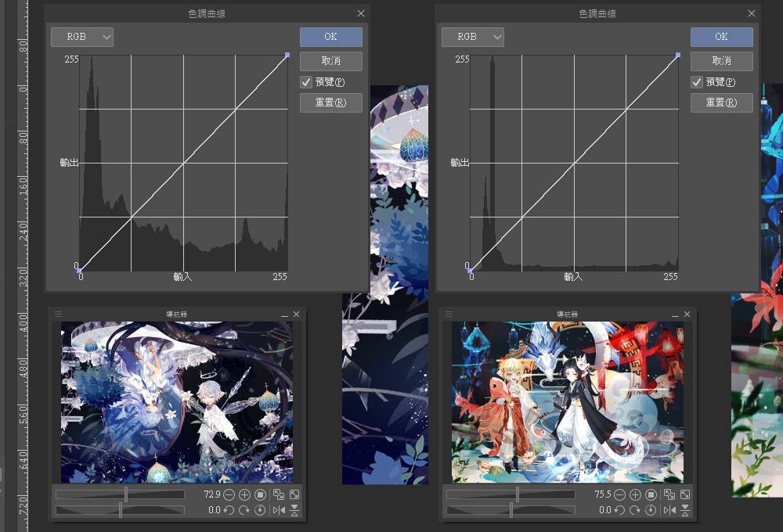Screen dimensions: 783x532
Task: Toggle 預覽 preview checkbox in left curve dialog
Action: [x=306, y=82]
